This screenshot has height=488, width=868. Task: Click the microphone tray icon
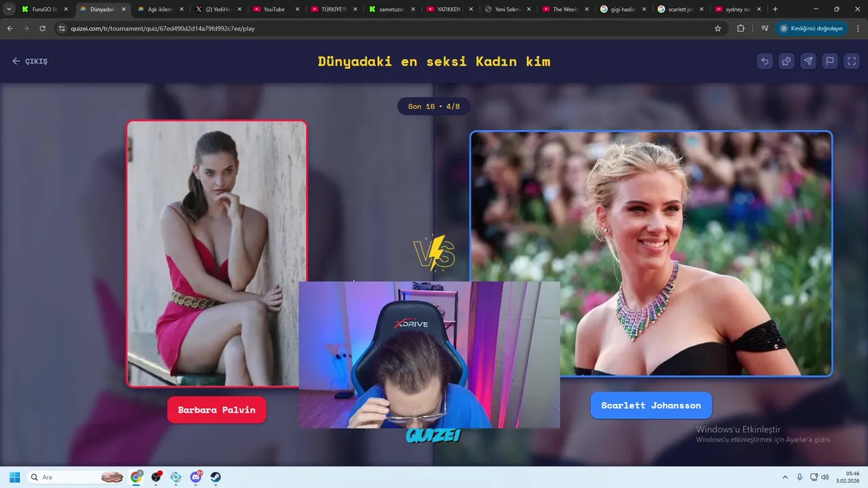(x=800, y=477)
